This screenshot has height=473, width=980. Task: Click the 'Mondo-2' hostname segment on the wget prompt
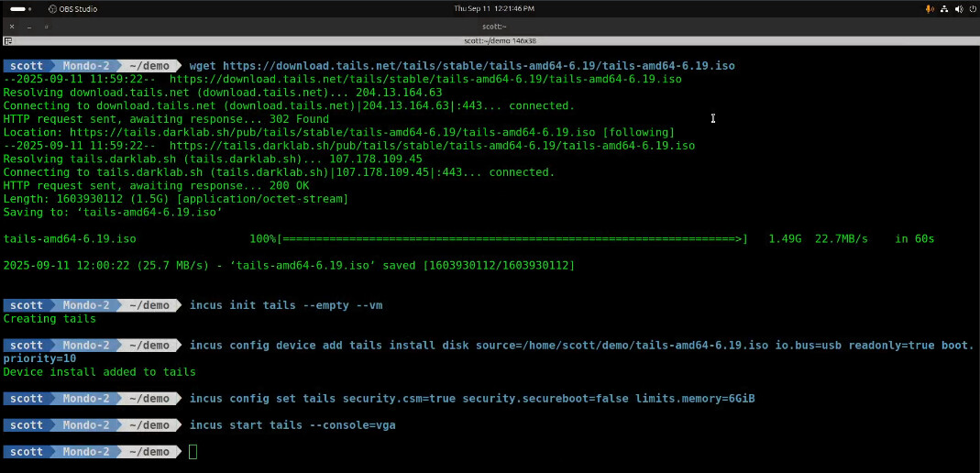click(x=86, y=66)
